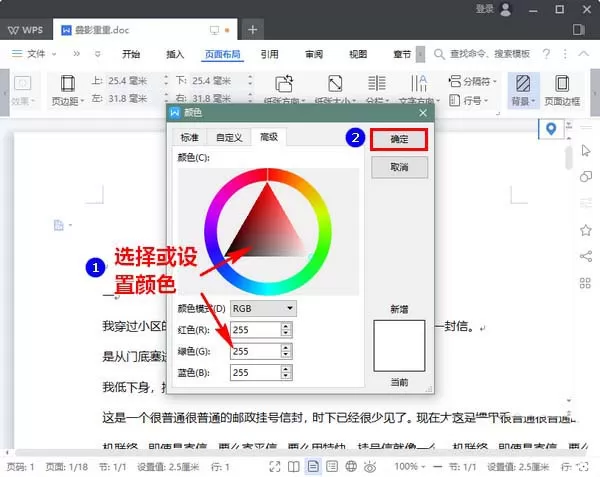This screenshot has width=600, height=477.
Task: Click the WPS home tab
Action: (x=26, y=30)
